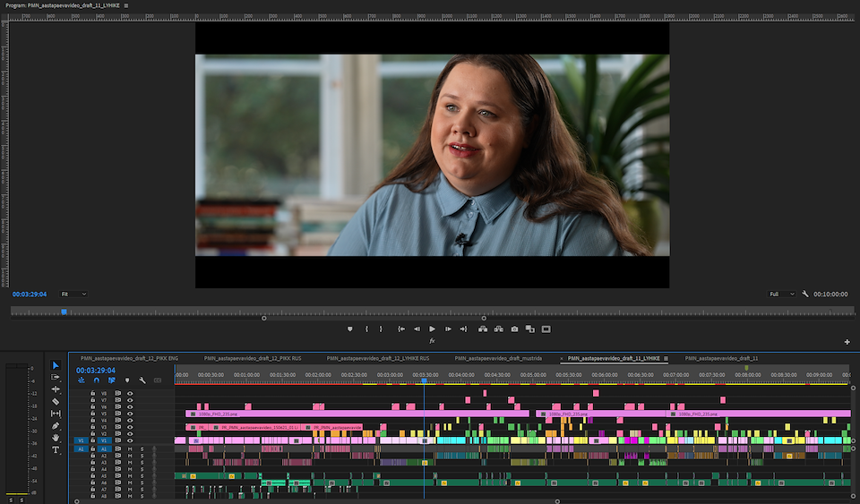Toggle lock on video track V3
860x504 pixels.
(92, 427)
